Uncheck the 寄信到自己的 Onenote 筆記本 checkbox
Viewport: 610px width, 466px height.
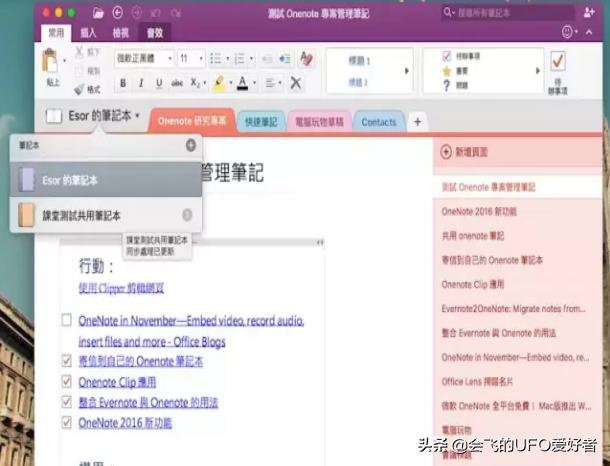click(67, 361)
